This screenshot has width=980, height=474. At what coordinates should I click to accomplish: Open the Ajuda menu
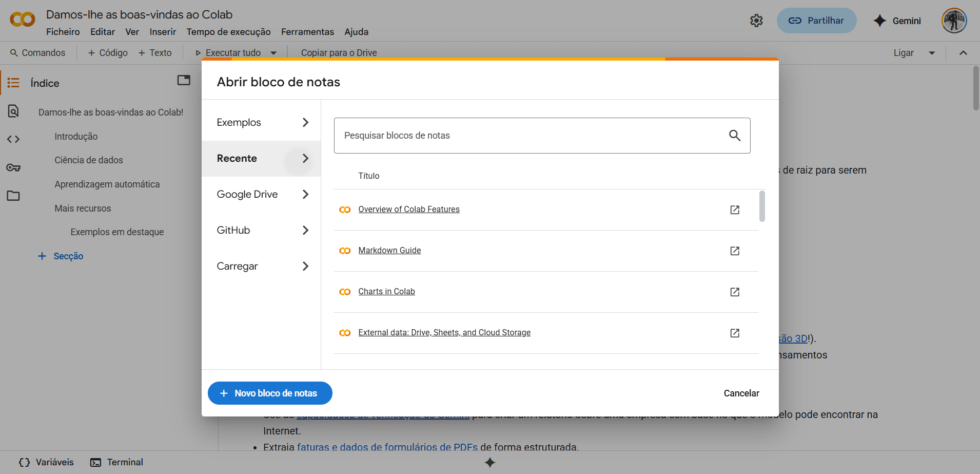[357, 32]
